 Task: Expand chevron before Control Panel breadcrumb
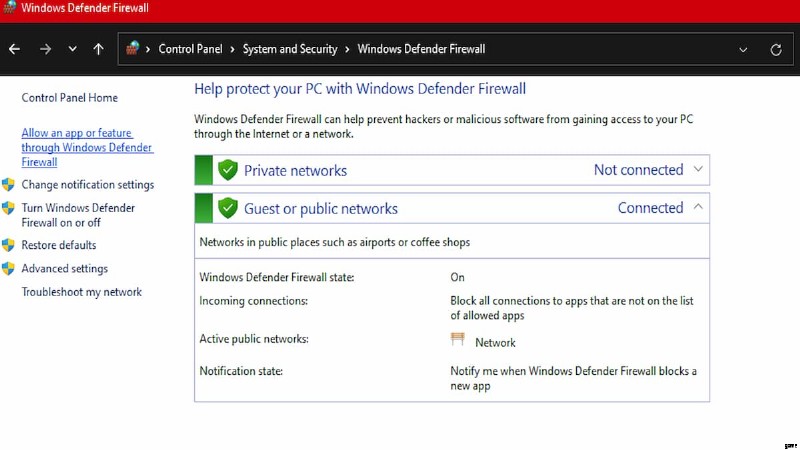[x=147, y=49]
